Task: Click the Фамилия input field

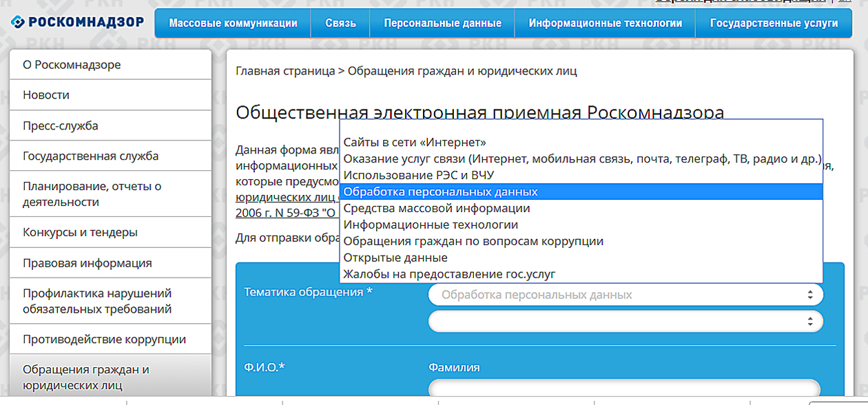Action: tap(626, 389)
